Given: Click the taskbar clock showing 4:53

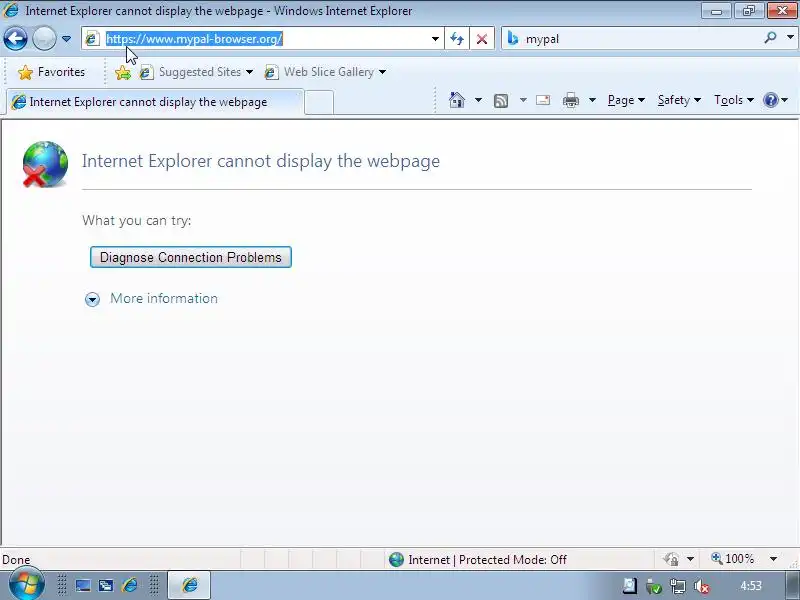Looking at the screenshot, I should pos(751,586).
